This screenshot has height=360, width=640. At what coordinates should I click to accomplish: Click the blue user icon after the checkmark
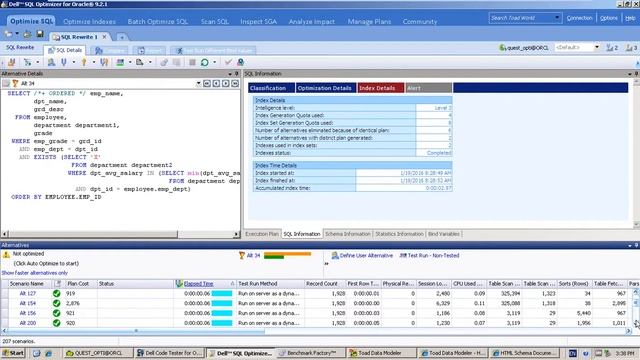(x=240, y=62)
